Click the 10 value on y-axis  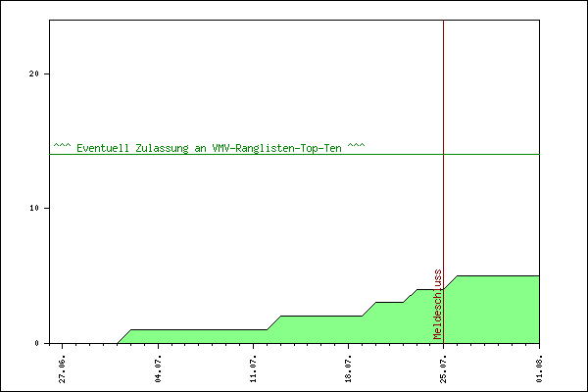pos(33,208)
